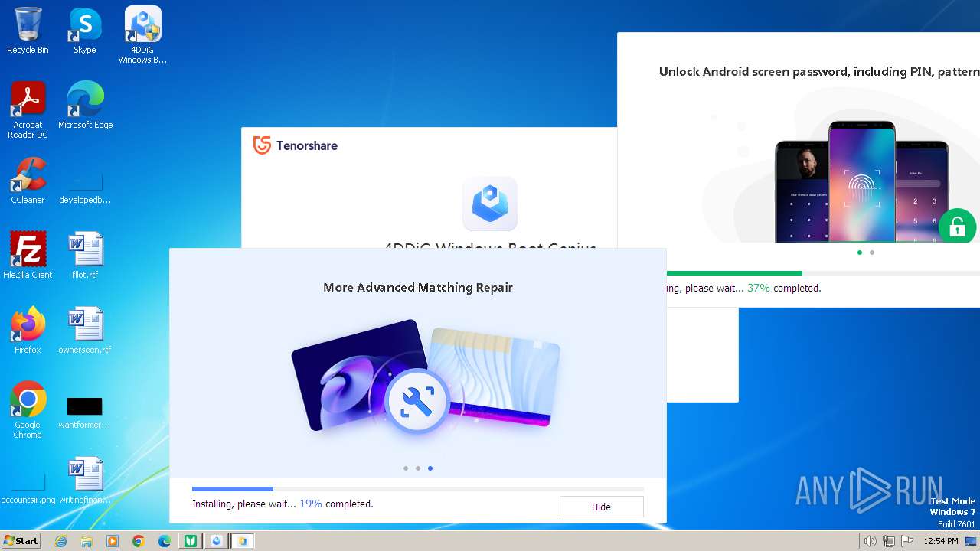Switch to 4DDiG installer taskbar button
Image resolution: width=980 pixels, height=551 pixels.
[x=217, y=541]
